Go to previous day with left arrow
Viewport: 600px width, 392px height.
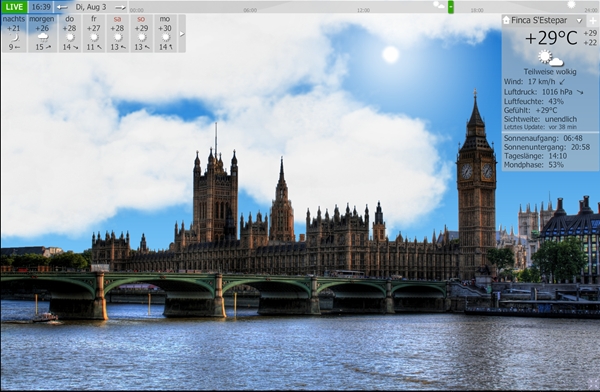pyautogui.click(x=62, y=7)
